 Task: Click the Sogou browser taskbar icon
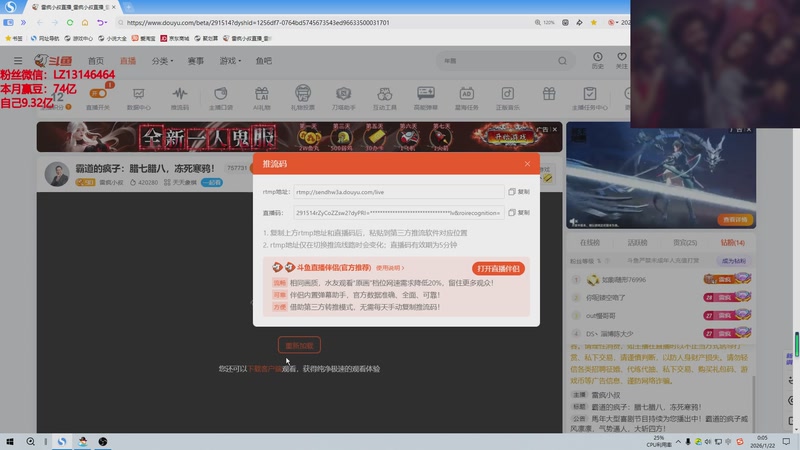pyautogui.click(x=62, y=441)
